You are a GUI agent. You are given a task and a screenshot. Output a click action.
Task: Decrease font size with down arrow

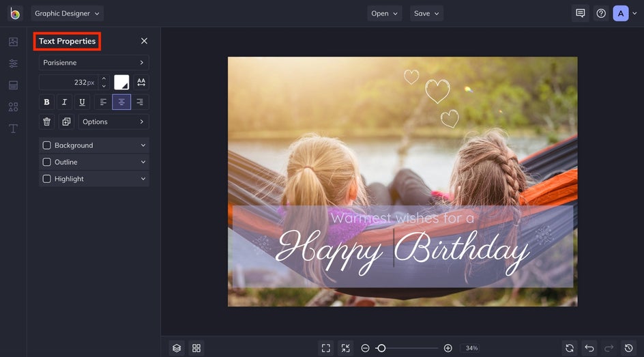104,86
